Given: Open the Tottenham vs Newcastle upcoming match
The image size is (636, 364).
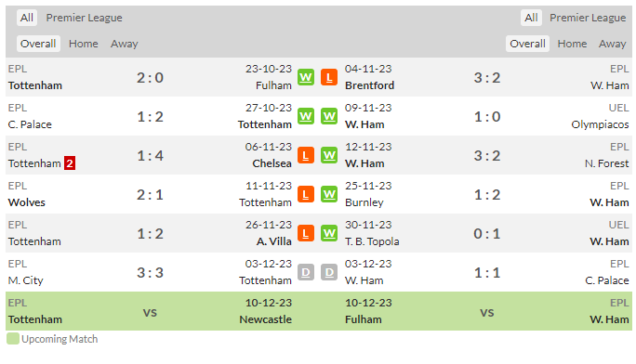Looking at the screenshot, I should 150,311.
